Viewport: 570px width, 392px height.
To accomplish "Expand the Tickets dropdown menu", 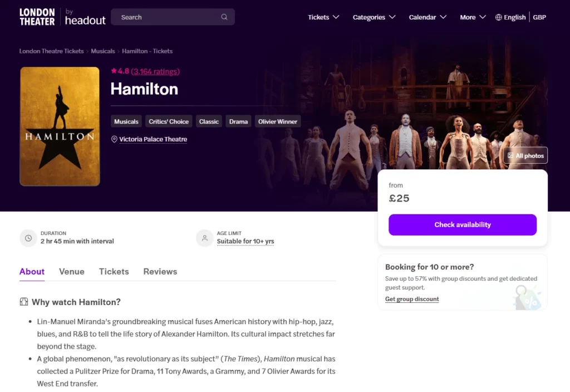I will (323, 17).
